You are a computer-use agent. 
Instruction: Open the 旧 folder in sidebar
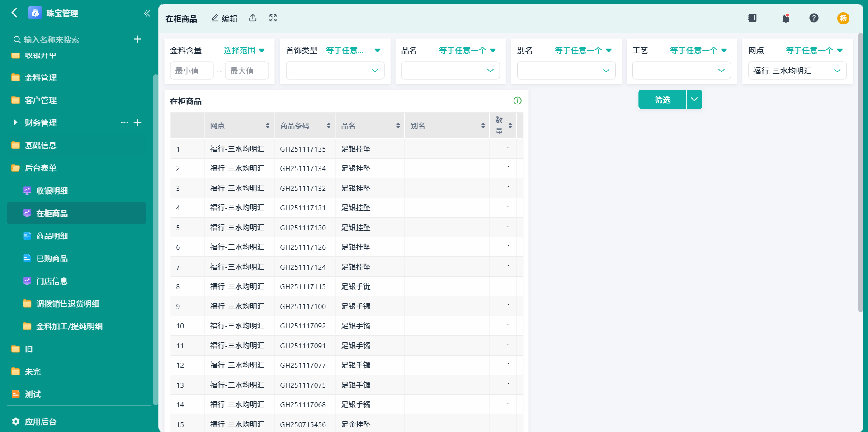point(76,349)
